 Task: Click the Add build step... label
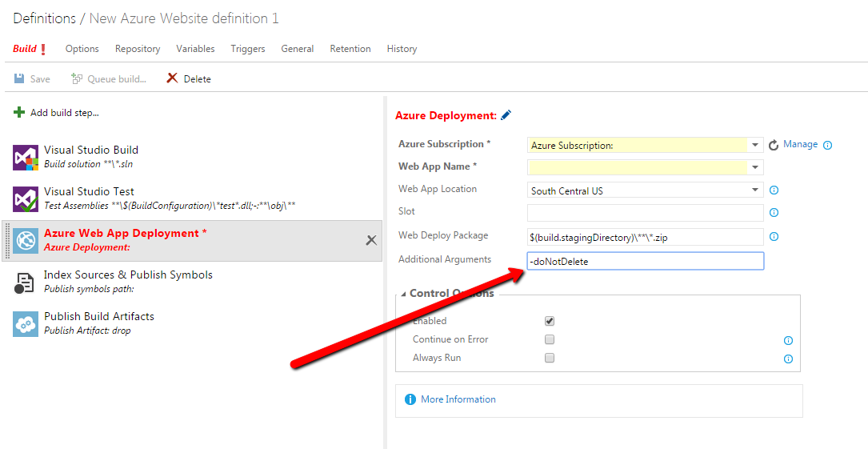pyautogui.click(x=65, y=113)
